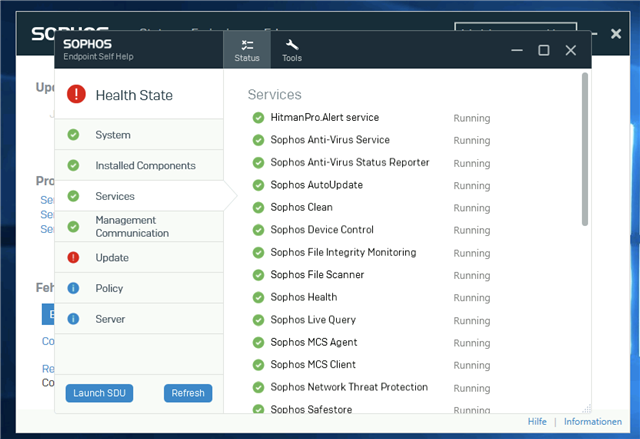Click status icon for Sophos Device Control

(x=258, y=230)
